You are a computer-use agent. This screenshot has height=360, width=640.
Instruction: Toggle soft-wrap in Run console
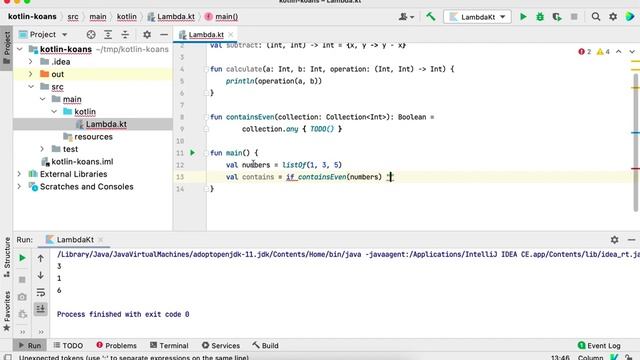coord(40,292)
